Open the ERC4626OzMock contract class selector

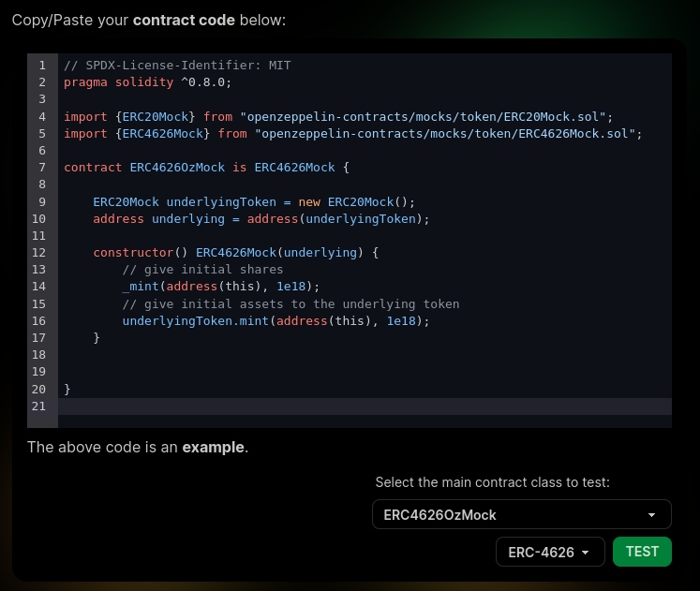pyautogui.click(x=521, y=514)
